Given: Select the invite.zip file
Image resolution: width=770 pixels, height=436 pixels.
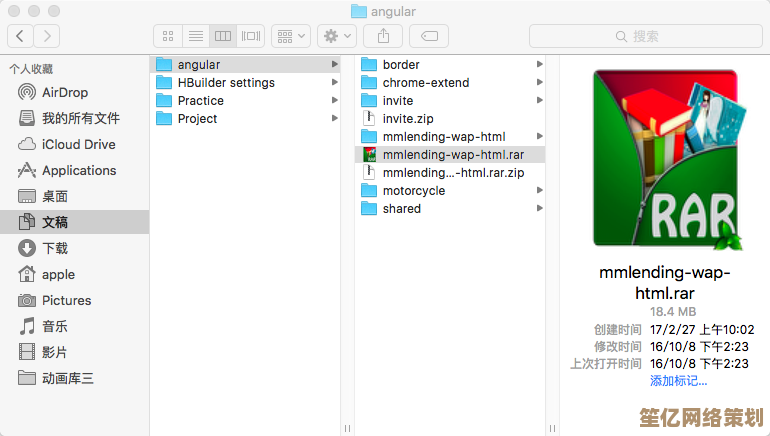Looking at the screenshot, I should click(407, 119).
